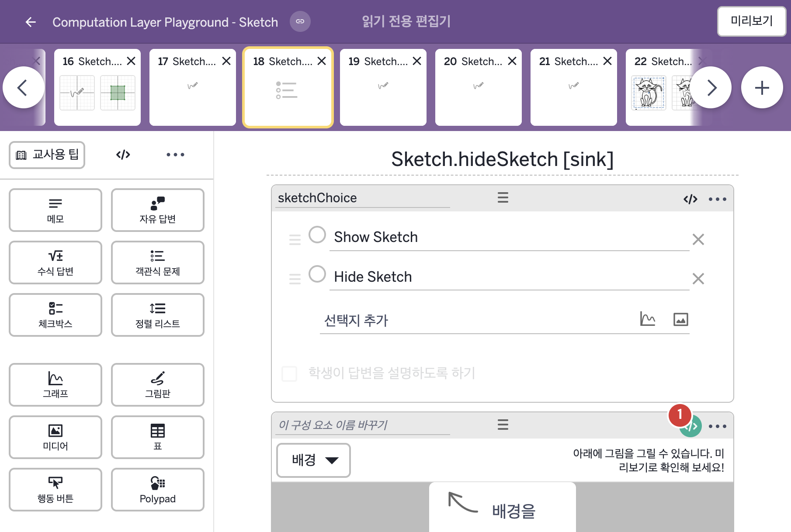
Task: Add a 자유 답변 free response component
Action: [158, 210]
